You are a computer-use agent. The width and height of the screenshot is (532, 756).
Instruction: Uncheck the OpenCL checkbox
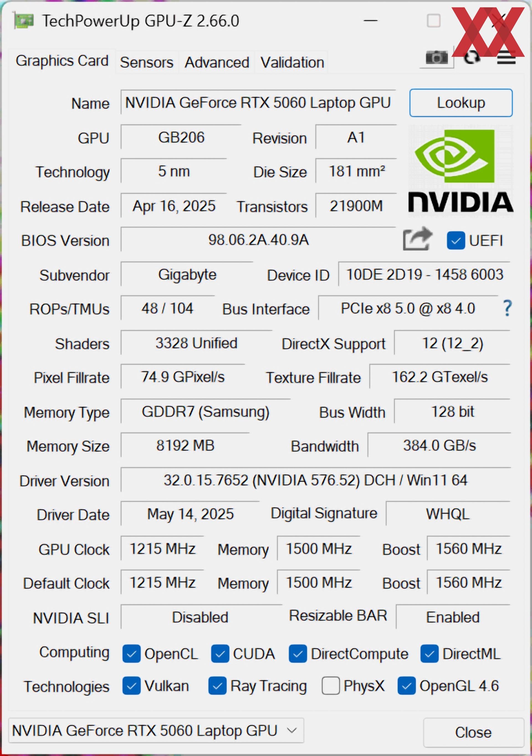click(131, 653)
